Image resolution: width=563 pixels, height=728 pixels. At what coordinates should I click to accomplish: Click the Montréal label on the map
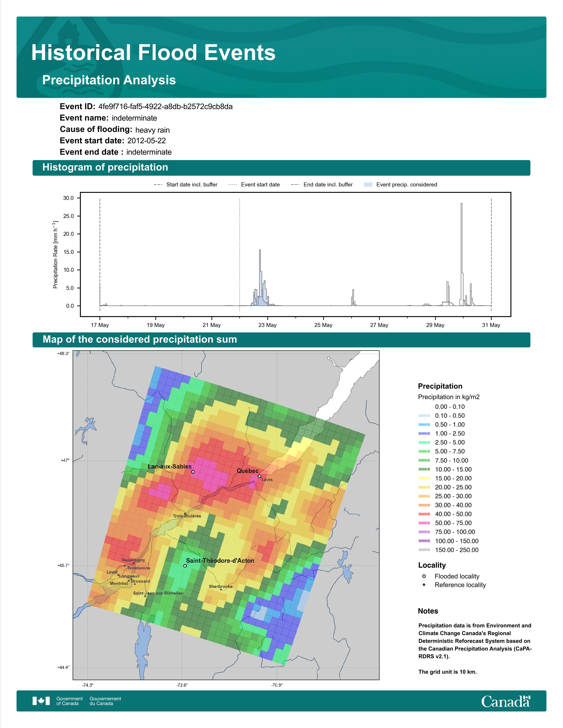[x=119, y=584]
